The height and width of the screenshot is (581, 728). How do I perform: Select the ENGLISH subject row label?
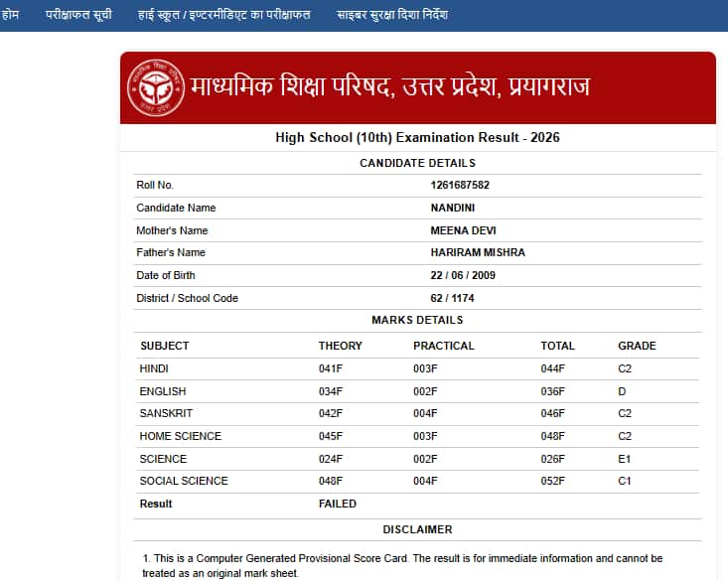pos(163,391)
